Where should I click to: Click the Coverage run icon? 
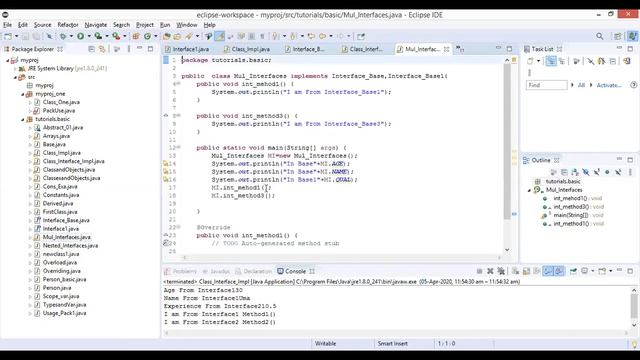click(98, 36)
